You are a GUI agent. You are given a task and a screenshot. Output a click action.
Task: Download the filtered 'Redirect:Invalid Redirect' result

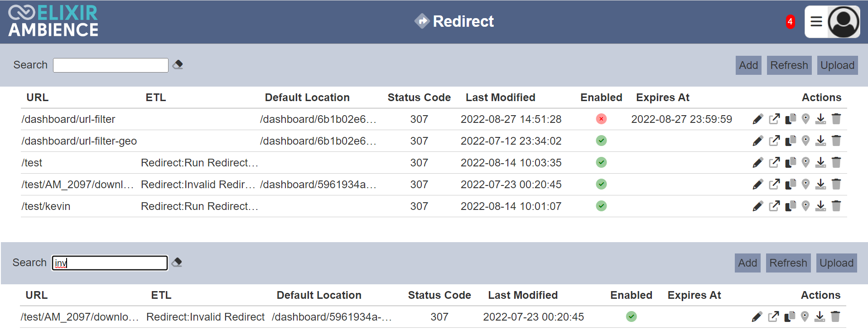coord(820,317)
